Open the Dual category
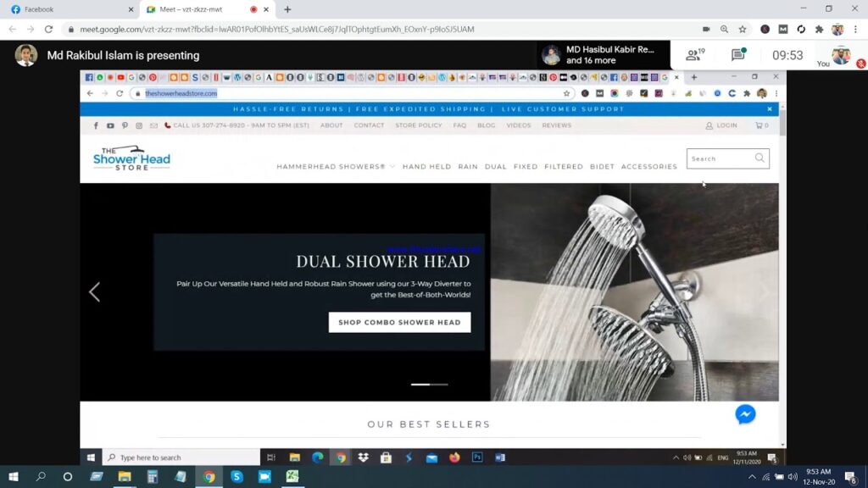 [x=495, y=167]
